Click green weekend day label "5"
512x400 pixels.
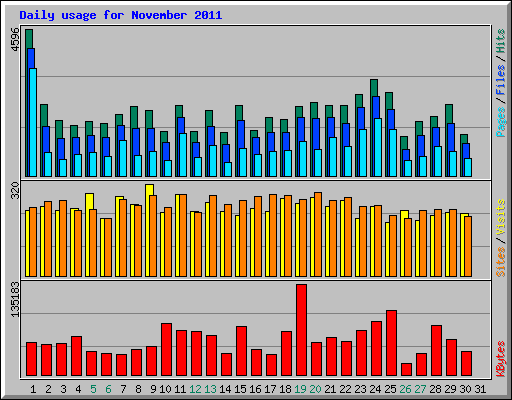pyautogui.click(x=93, y=389)
